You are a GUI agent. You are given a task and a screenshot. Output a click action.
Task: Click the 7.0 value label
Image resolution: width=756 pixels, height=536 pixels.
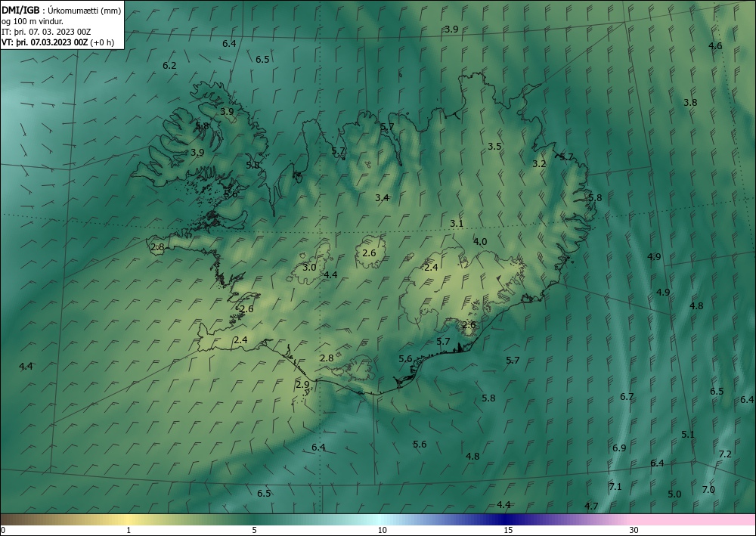click(x=708, y=490)
